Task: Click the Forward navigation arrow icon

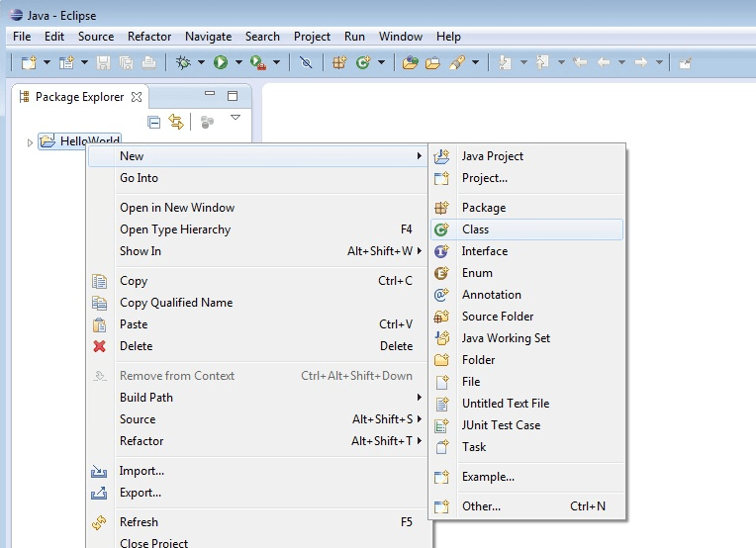Action: pos(641,62)
